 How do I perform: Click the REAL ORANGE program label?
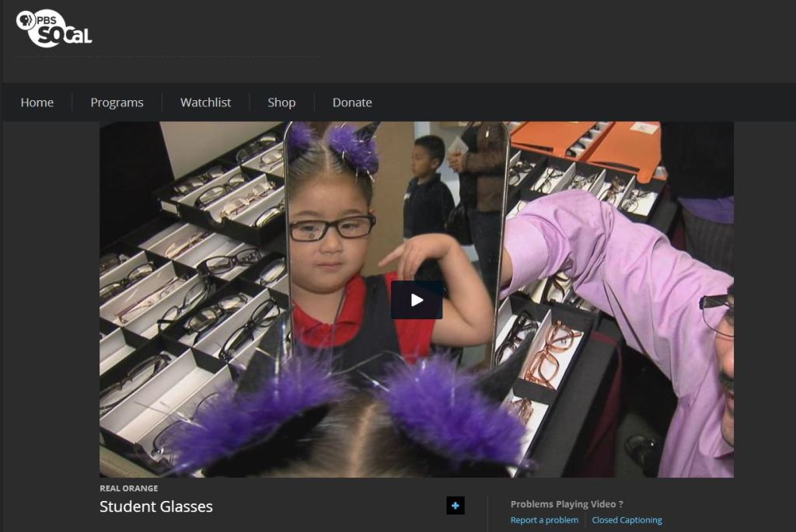coord(128,489)
